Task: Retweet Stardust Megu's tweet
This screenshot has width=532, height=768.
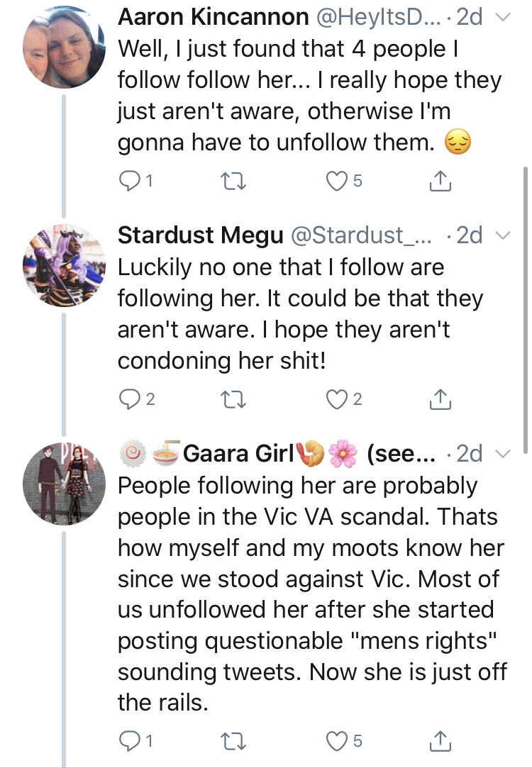Action: pos(233,400)
